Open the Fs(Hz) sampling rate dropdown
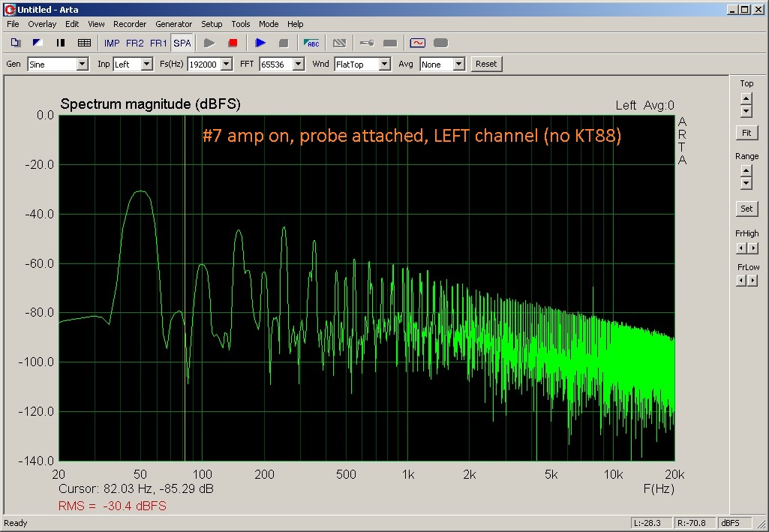Viewport: 769px width, 532px height. (x=226, y=65)
